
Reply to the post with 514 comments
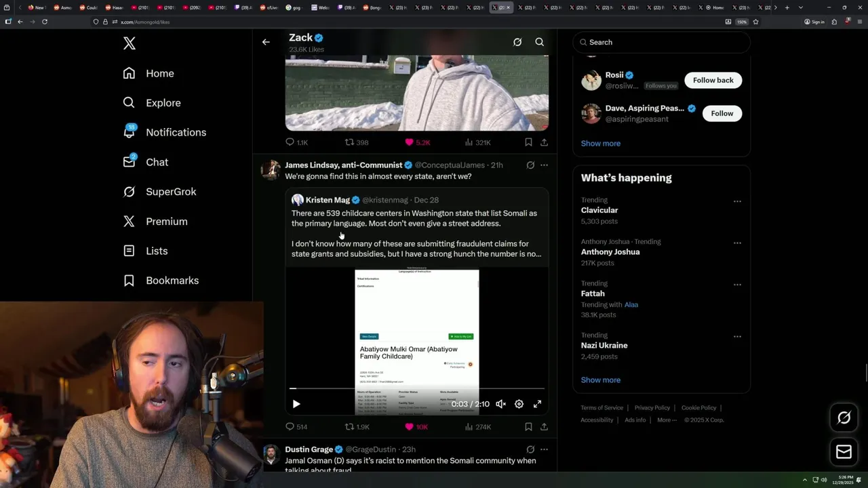click(x=296, y=427)
